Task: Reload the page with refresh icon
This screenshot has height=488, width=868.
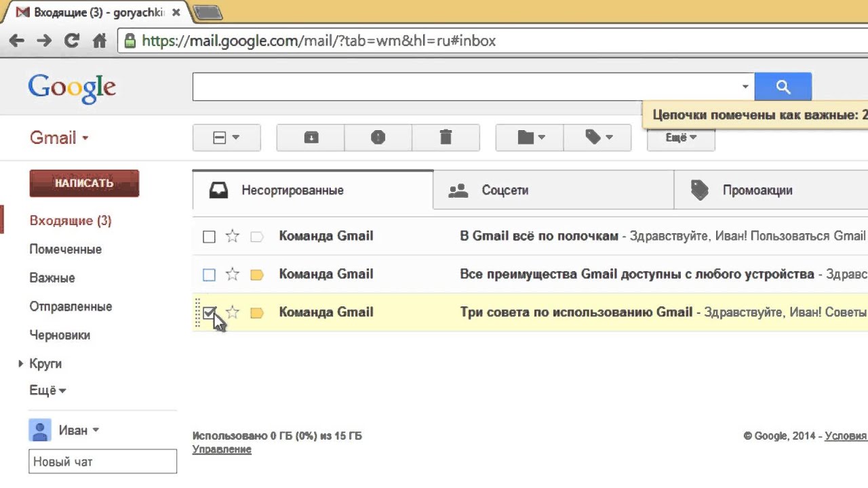Action: (72, 41)
